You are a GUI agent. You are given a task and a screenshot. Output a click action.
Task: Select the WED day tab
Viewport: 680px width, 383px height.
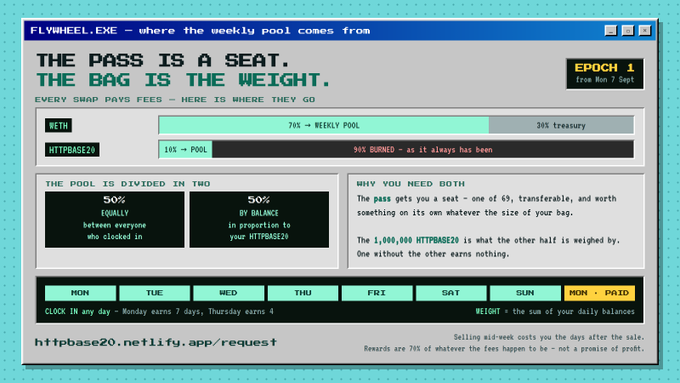tap(229, 293)
